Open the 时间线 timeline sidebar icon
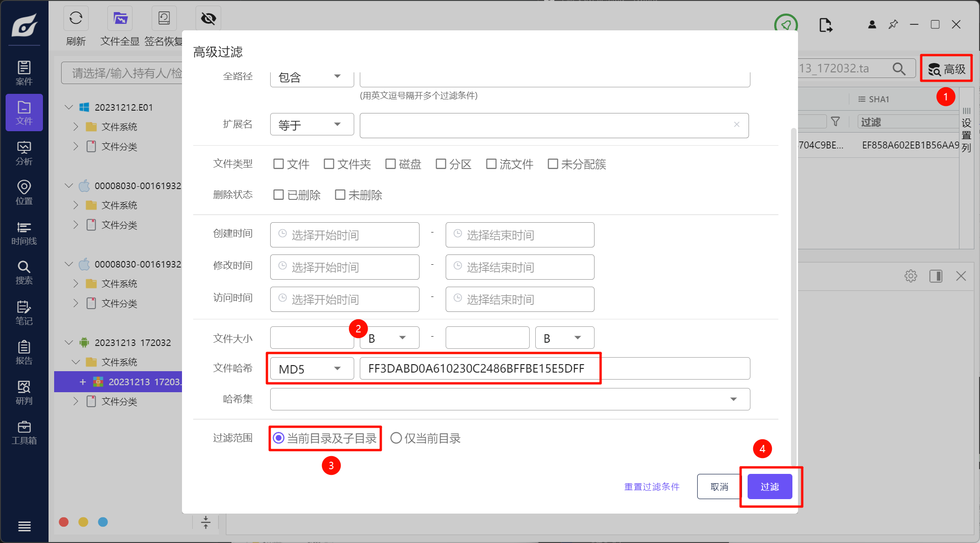The width and height of the screenshot is (980, 543). (x=24, y=233)
